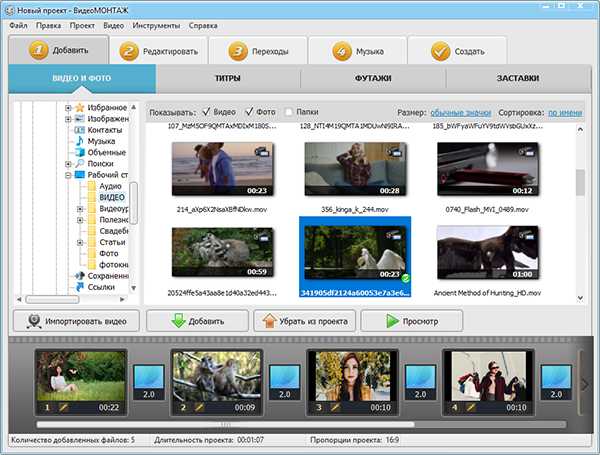Screen dimensions: 600x455
Task: Go to step 5 Создать tab
Action: (x=458, y=51)
